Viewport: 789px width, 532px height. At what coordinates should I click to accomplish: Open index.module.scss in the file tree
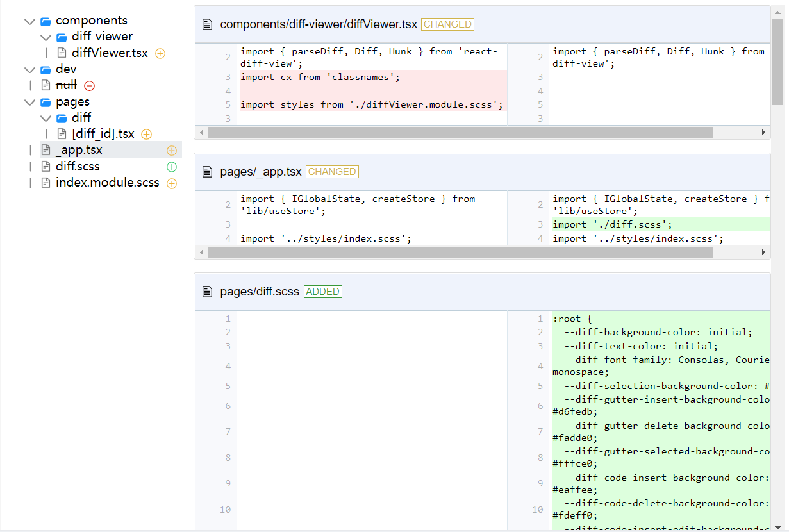pos(108,183)
